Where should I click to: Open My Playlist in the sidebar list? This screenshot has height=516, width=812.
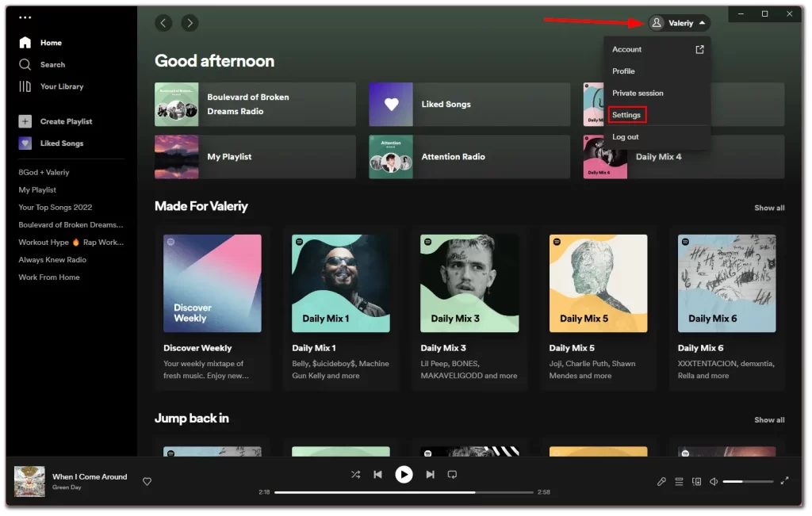pos(37,190)
